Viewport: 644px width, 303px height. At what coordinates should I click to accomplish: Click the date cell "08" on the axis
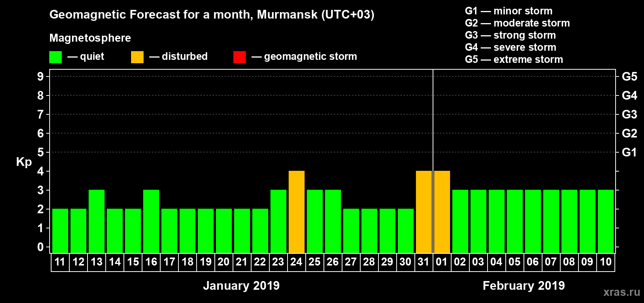click(x=569, y=262)
